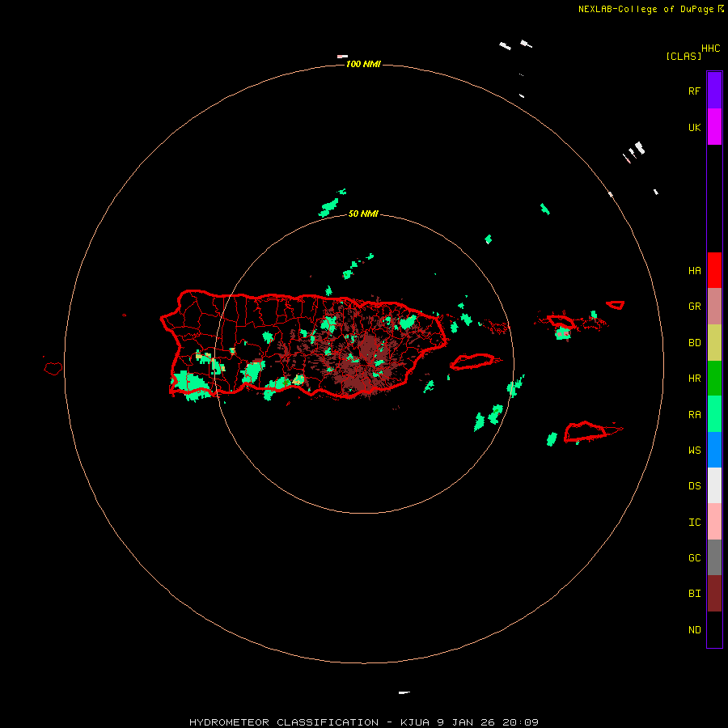Image resolution: width=728 pixels, height=728 pixels.
Task: Click the HR dark green swatch
Action: pyautogui.click(x=714, y=379)
